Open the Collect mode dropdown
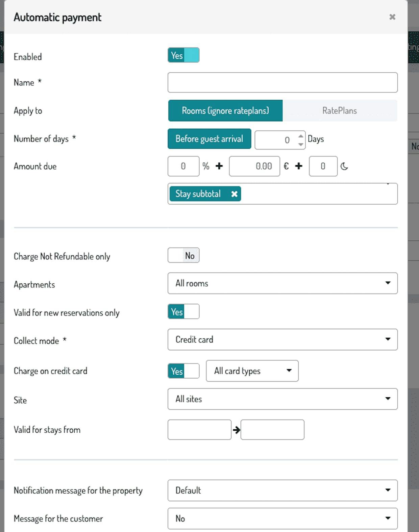Viewport: 419px width, 532px height. [282, 339]
